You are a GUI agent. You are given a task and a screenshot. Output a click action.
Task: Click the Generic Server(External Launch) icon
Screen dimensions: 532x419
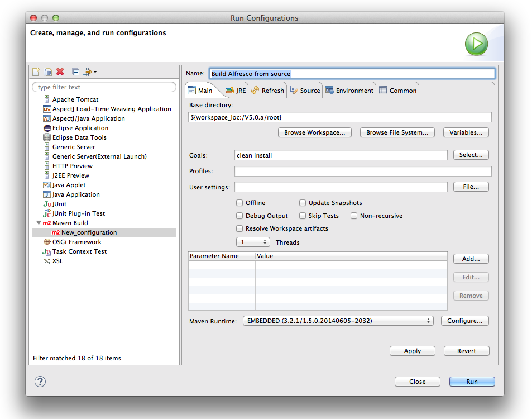click(47, 156)
